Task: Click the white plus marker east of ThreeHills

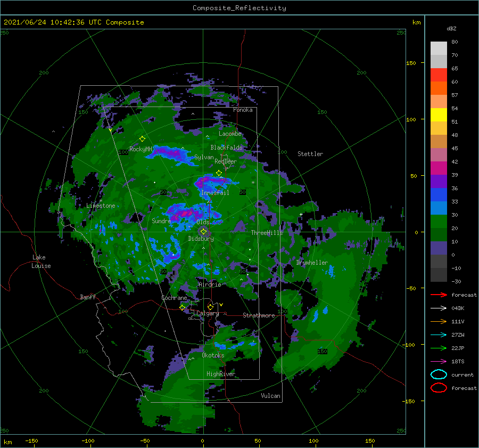Action: [x=301, y=214]
